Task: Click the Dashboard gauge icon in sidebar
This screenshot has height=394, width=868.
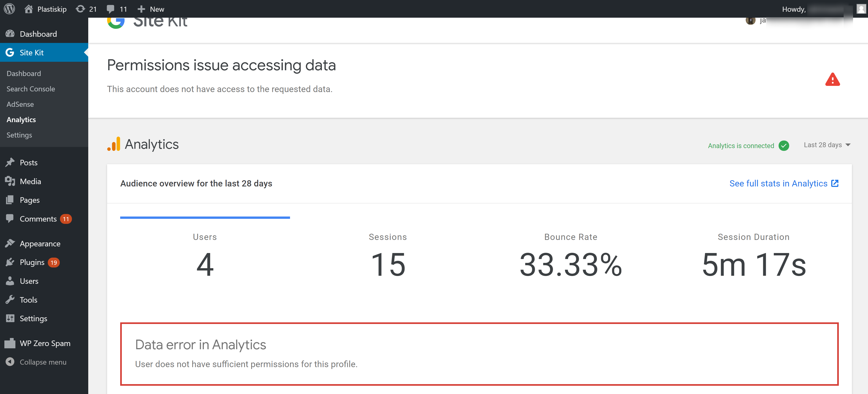Action: 10,34
